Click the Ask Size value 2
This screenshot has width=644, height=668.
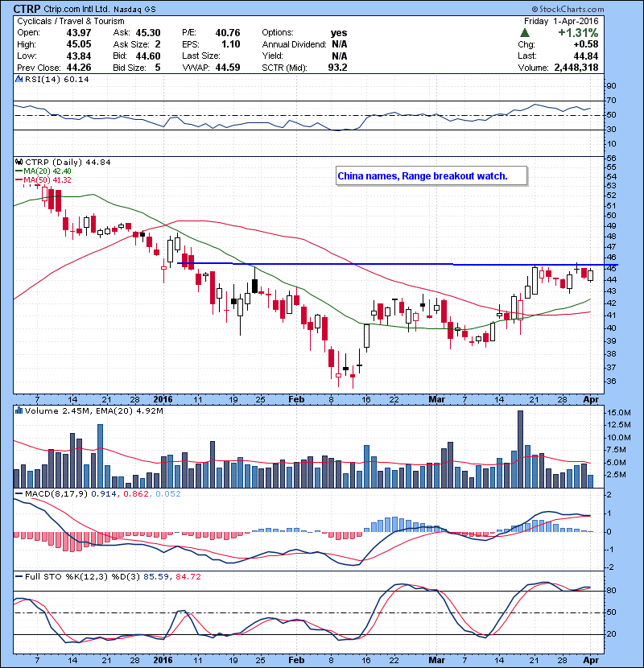point(158,44)
